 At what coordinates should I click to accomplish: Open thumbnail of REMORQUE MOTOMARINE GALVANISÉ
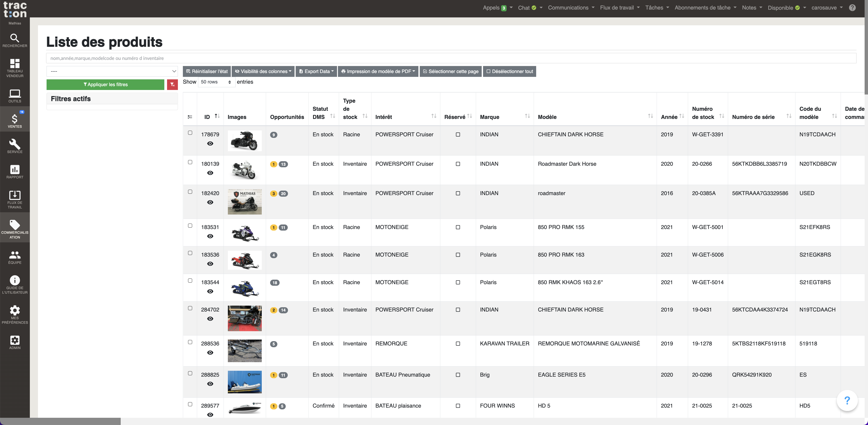tap(245, 351)
